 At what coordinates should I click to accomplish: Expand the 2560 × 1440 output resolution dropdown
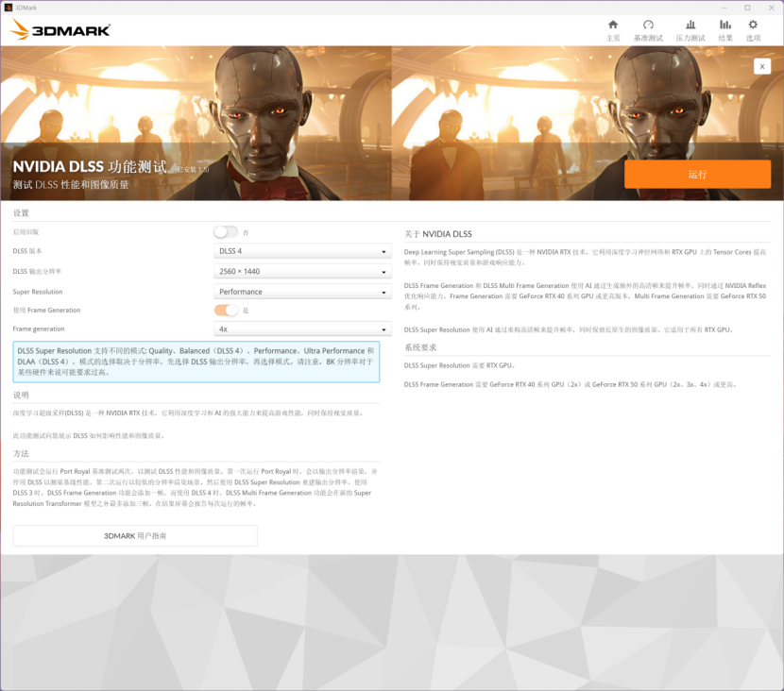click(302, 272)
